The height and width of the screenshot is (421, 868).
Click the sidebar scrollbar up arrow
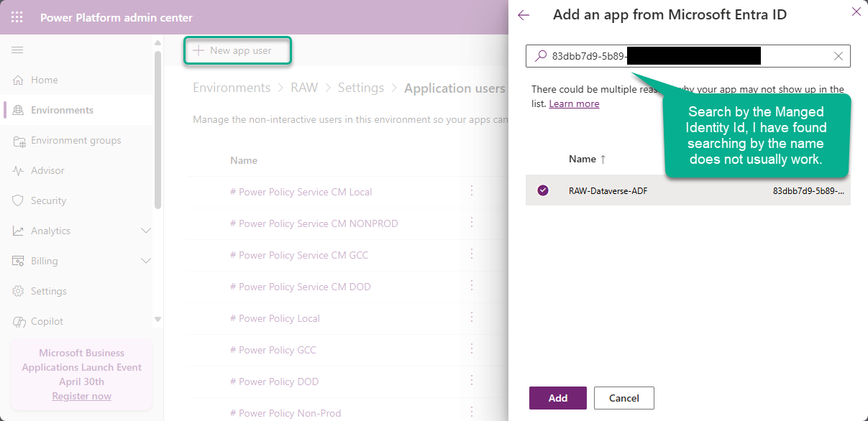pos(158,43)
